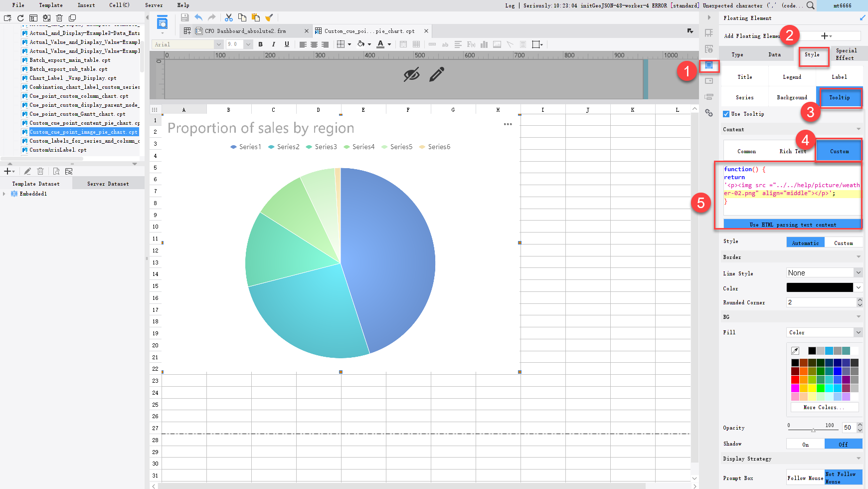Click the save icon in the toolbar
The height and width of the screenshot is (489, 868).
coord(185,17)
